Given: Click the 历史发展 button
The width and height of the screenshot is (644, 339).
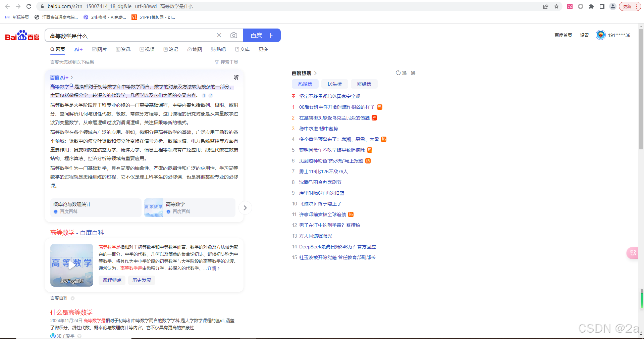Looking at the screenshot, I should click(142, 280).
